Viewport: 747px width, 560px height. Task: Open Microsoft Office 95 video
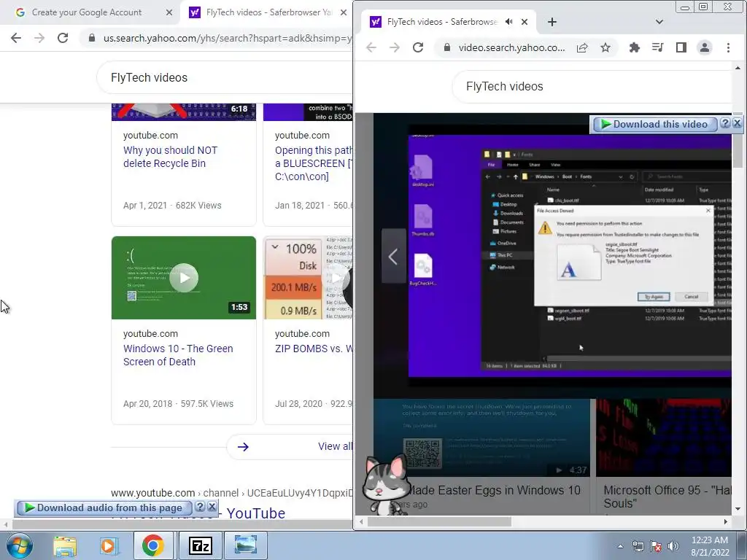pyautogui.click(x=667, y=497)
